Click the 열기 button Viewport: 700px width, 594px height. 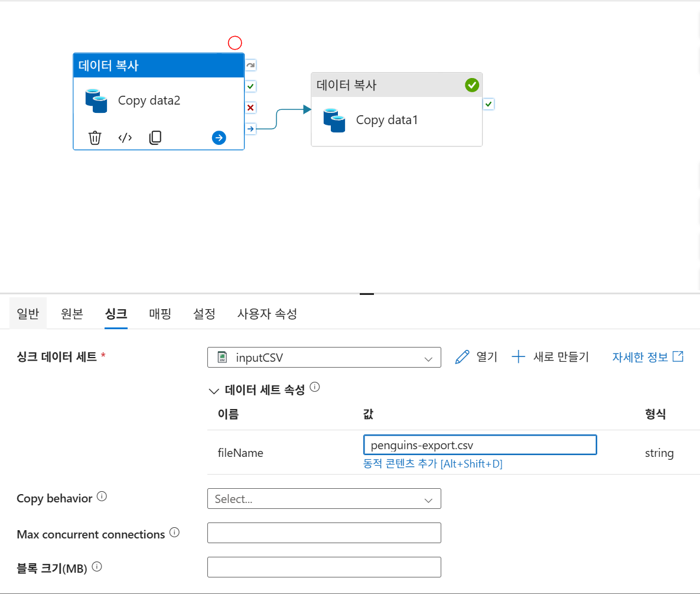(476, 357)
